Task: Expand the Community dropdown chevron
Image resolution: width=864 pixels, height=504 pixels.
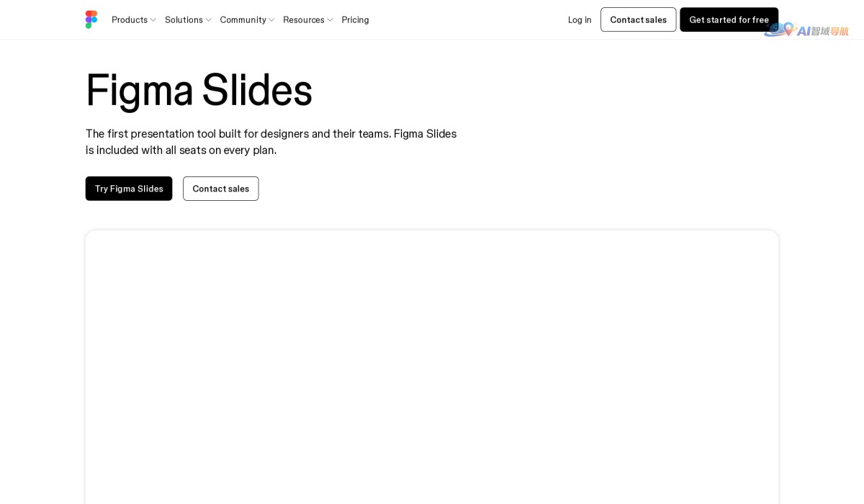Action: coord(271,20)
